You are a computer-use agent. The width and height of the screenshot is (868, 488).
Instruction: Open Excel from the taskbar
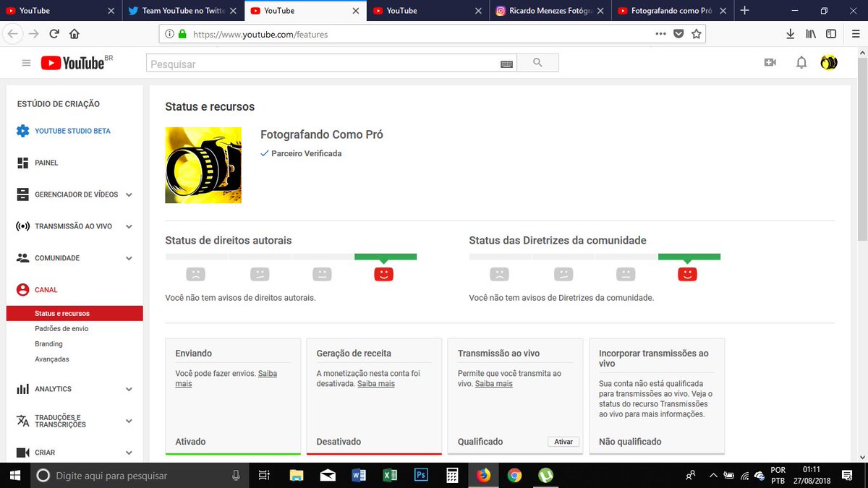point(390,475)
